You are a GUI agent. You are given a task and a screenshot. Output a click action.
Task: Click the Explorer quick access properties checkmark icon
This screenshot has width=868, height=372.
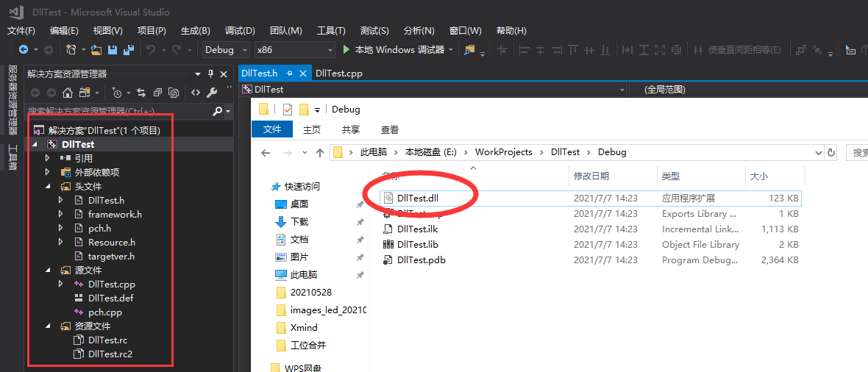click(x=287, y=109)
